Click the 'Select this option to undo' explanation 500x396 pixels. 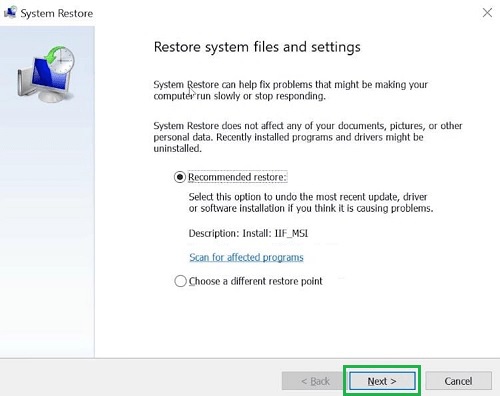pyautogui.click(x=311, y=202)
